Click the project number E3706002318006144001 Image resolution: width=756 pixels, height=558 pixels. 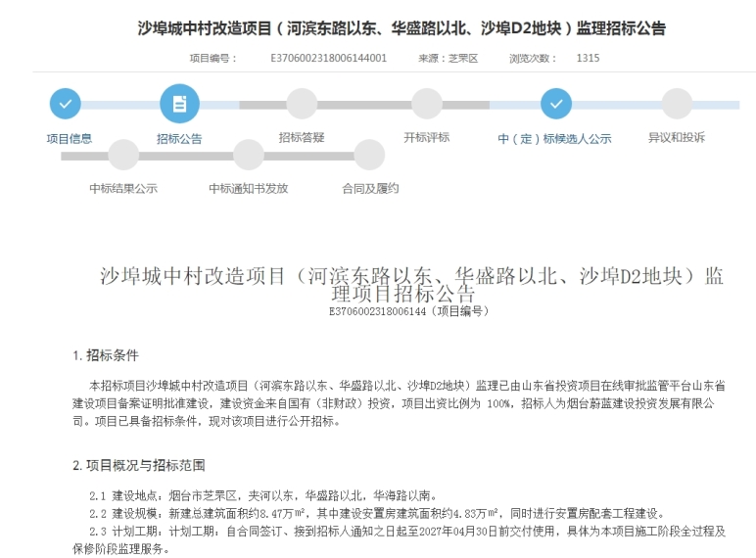click(x=328, y=59)
